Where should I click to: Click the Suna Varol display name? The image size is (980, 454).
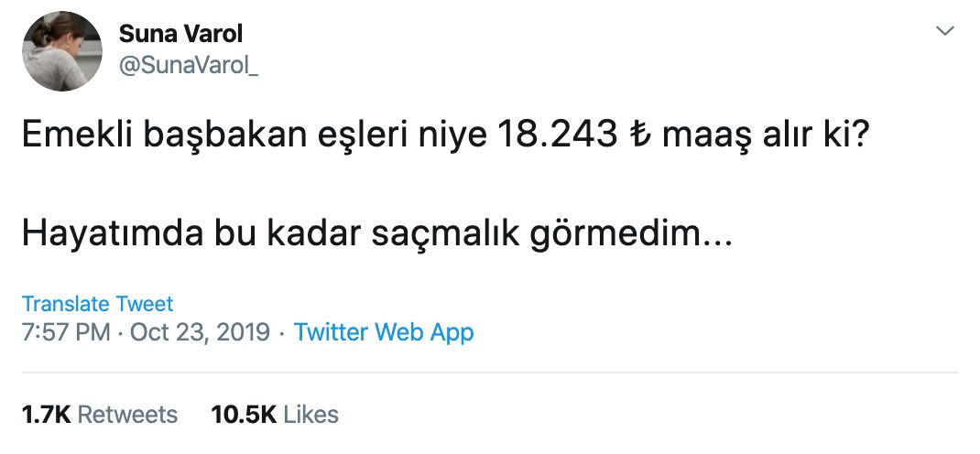point(180,34)
